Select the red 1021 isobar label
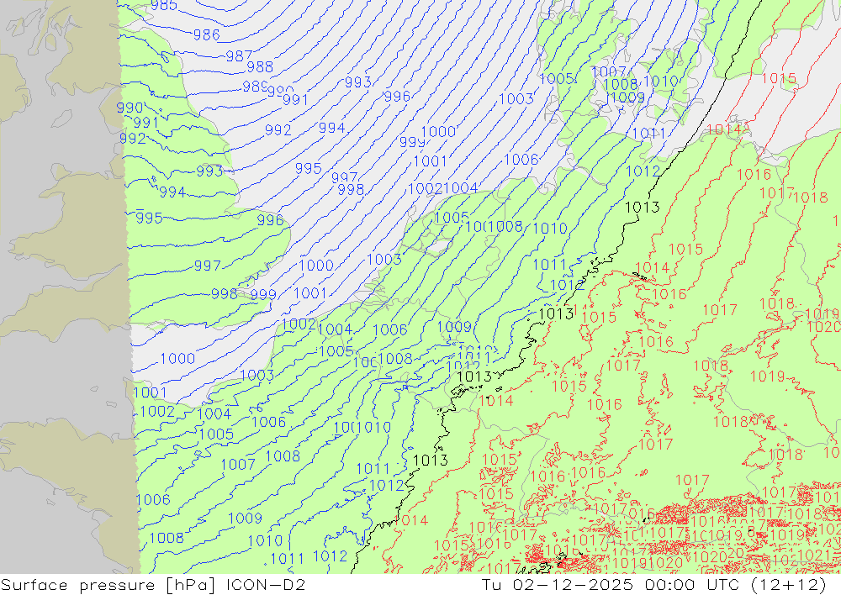The height and width of the screenshot is (616, 841). 815,555
